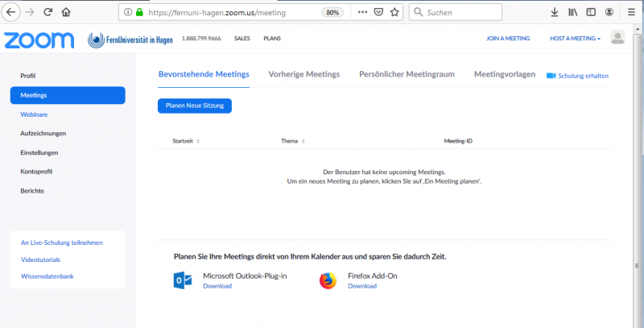Click the Firefox Add-On logo icon
The image size is (644, 328).
click(x=328, y=280)
